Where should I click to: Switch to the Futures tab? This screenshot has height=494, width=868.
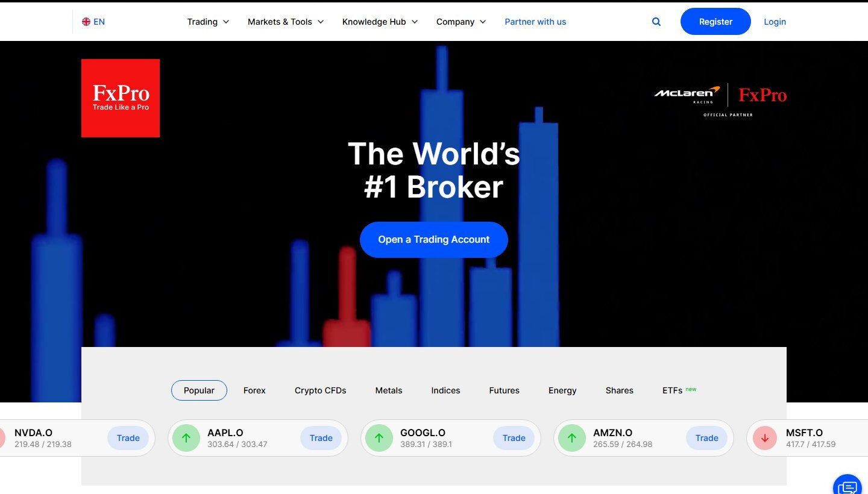pos(505,390)
